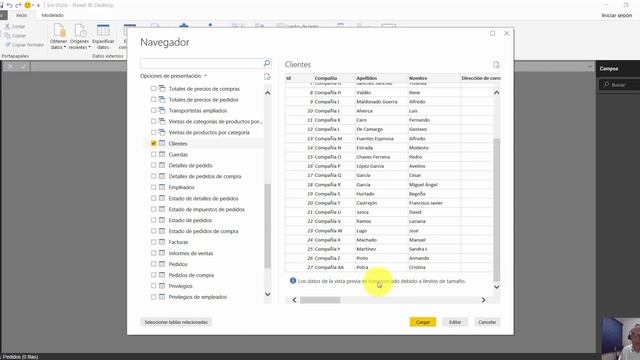Click the table icon next to Estado de impuestos de pedidos
Screen dimensions: 640x360
(x=162, y=209)
